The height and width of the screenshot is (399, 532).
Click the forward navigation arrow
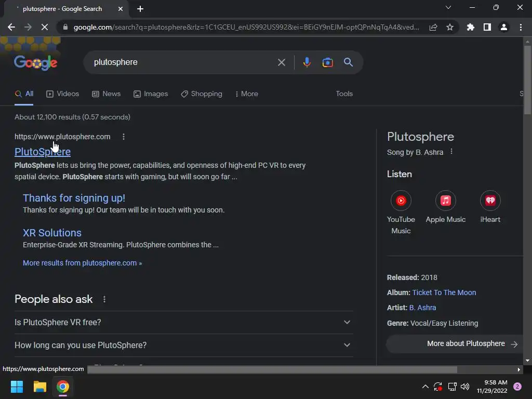click(x=28, y=27)
